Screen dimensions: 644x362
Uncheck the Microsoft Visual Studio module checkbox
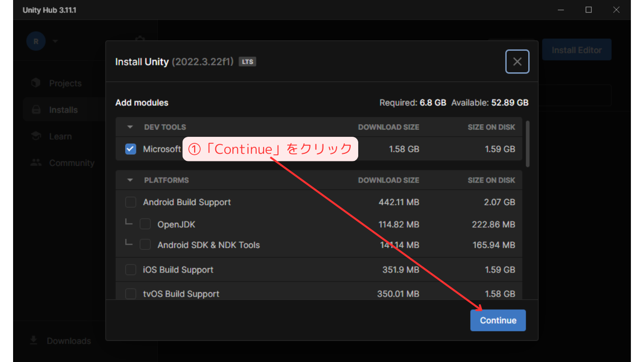click(131, 149)
